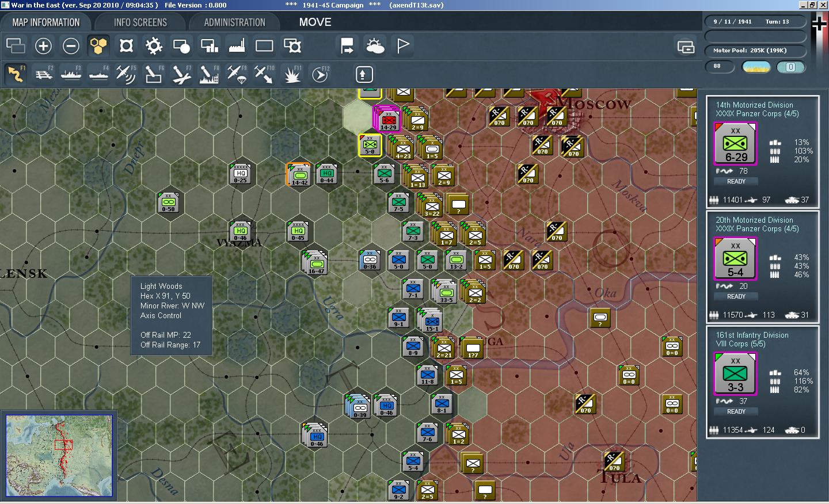Select the F11 explosion mode icon
Image resolution: width=829 pixels, height=504 pixels.
tap(292, 74)
